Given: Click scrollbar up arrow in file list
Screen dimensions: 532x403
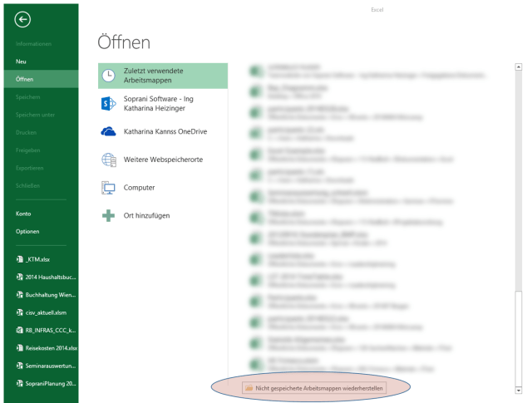Looking at the screenshot, I should pos(520,63).
